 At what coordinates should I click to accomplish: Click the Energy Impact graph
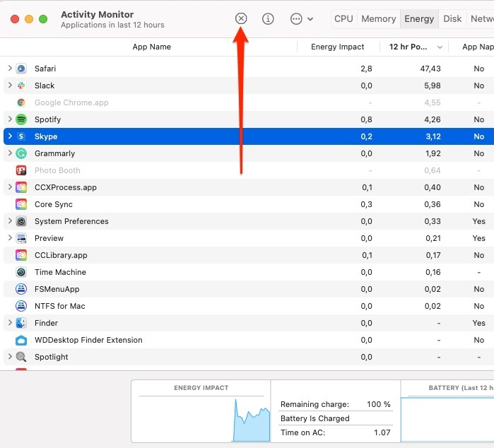(x=201, y=419)
